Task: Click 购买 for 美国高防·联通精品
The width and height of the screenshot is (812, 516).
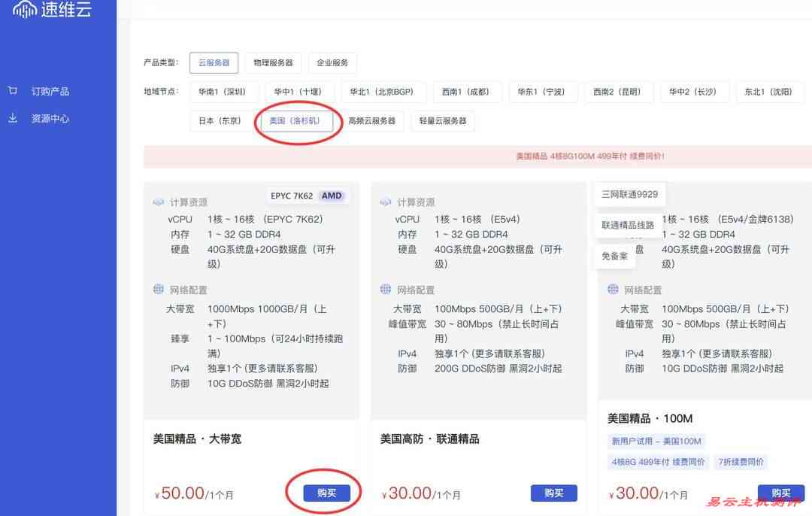Action: point(554,493)
